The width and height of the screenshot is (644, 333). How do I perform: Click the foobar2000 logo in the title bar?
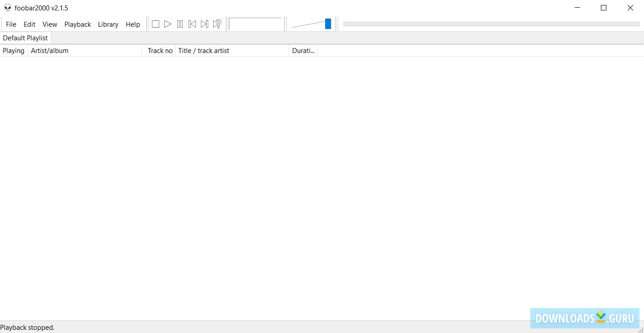[x=7, y=7]
